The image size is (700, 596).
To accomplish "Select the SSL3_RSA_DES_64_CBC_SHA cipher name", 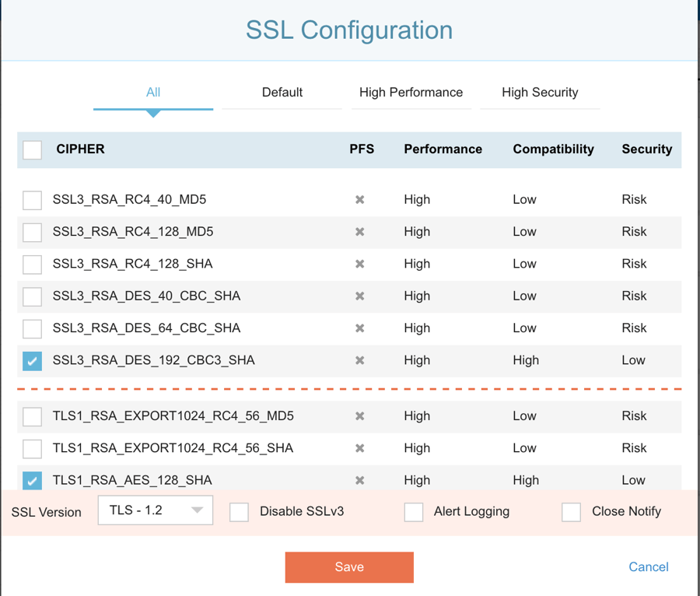I will point(146,328).
